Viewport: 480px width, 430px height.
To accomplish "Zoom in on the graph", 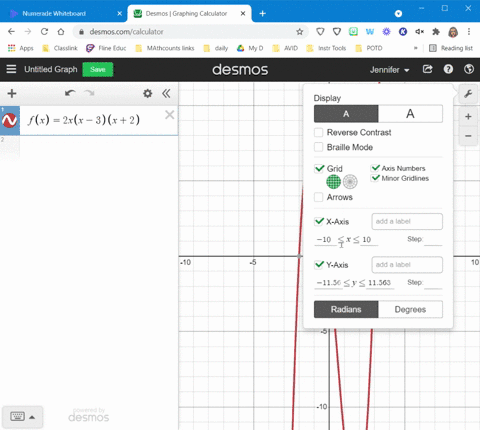I will click(x=468, y=116).
